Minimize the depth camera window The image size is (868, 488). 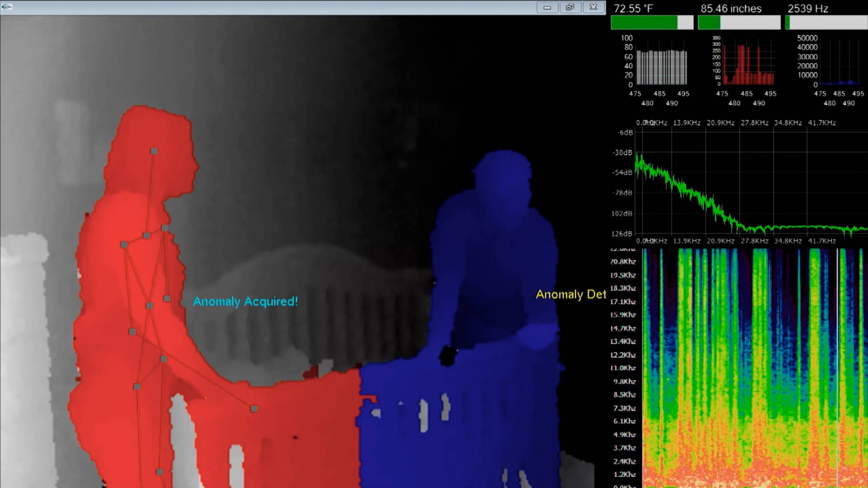click(547, 7)
